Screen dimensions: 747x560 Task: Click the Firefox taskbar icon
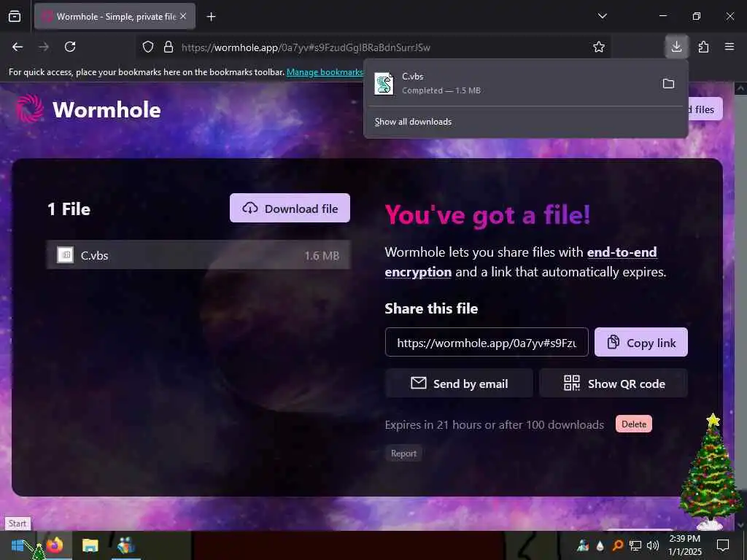(x=55, y=545)
